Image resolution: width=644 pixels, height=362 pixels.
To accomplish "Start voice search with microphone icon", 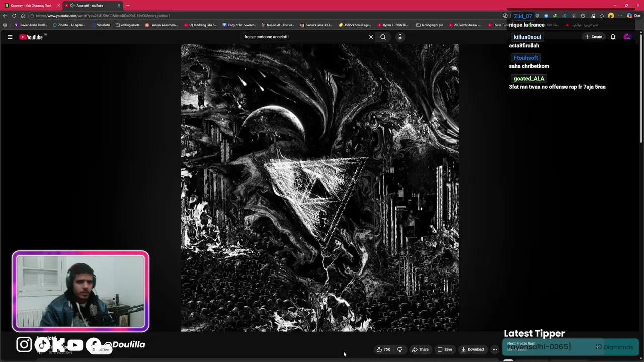I will pos(400,37).
